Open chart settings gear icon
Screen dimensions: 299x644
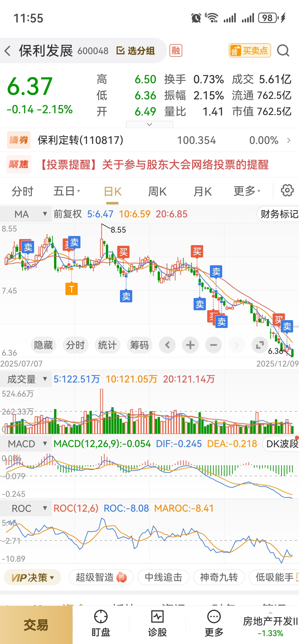pyautogui.click(x=287, y=191)
